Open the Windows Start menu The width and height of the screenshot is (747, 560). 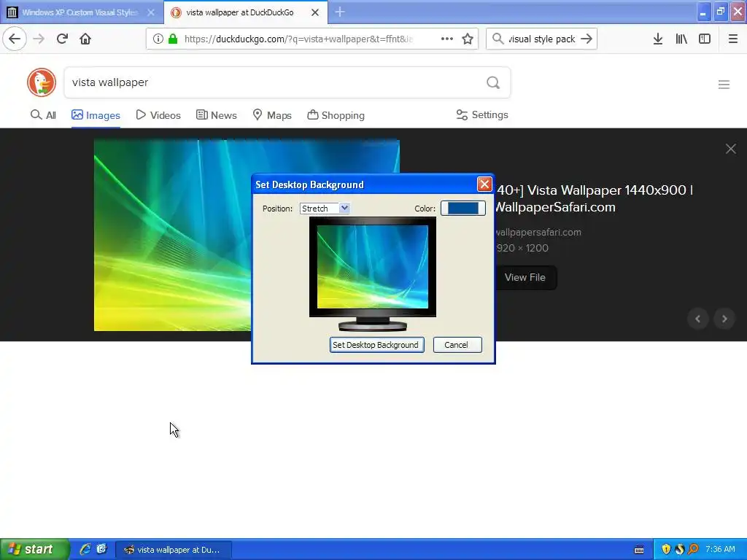[35, 549]
